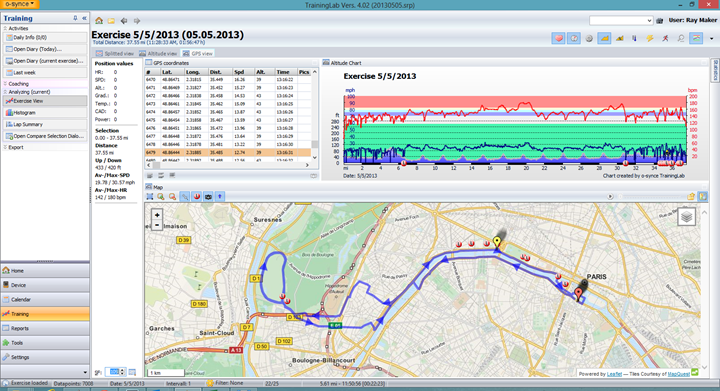The width and height of the screenshot is (720, 391).
Task: Toggle the altitude profile icon
Action: tap(604, 39)
